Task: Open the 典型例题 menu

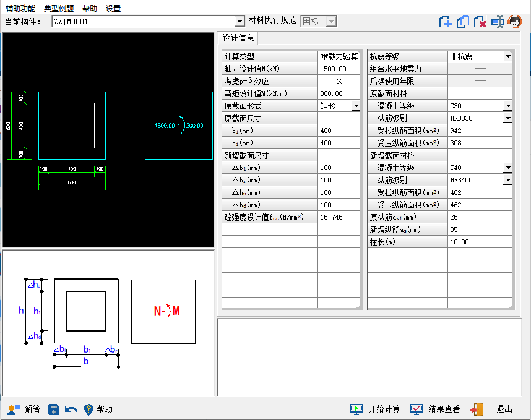Action: pos(59,8)
